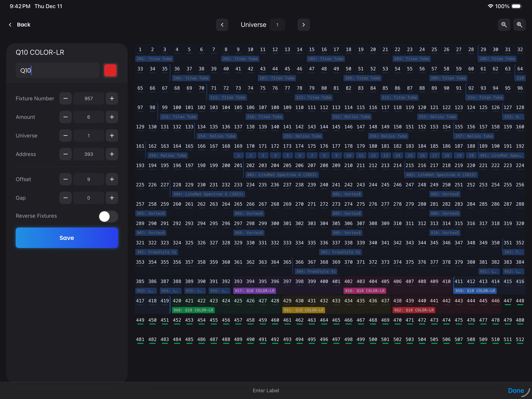Image resolution: width=532 pixels, height=399 pixels.
Task: Open the red fixture color swatch
Action: 110,70
